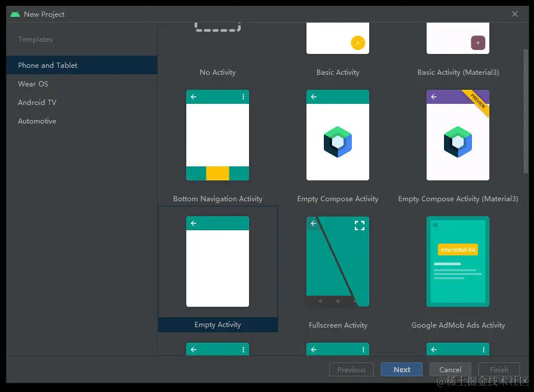Click the Next button
This screenshot has height=392, width=534.
402,369
